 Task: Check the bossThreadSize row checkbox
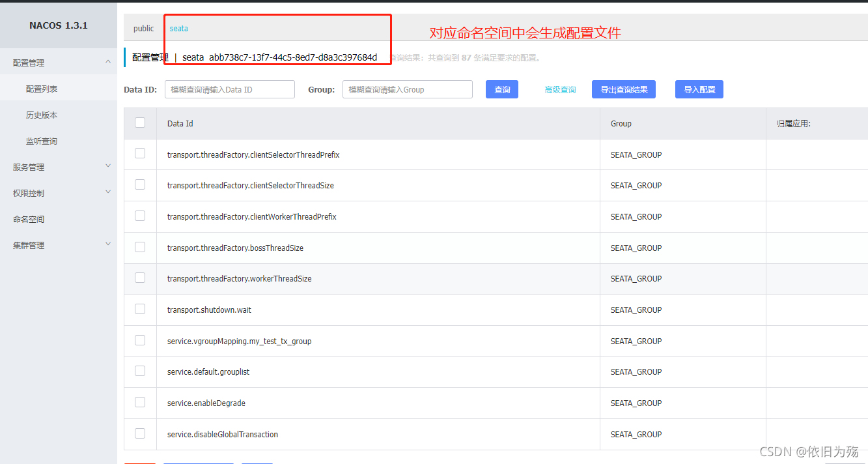pyautogui.click(x=140, y=247)
